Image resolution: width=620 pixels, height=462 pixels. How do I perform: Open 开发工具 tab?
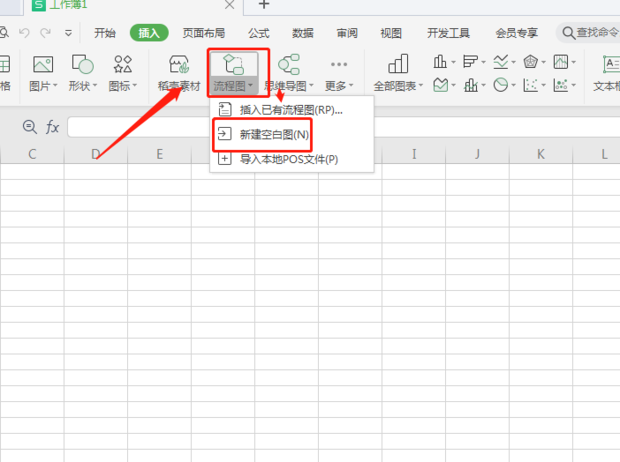click(x=448, y=33)
